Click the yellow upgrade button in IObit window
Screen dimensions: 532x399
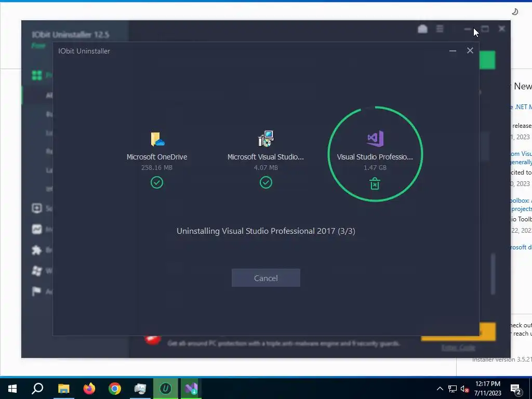(487, 332)
